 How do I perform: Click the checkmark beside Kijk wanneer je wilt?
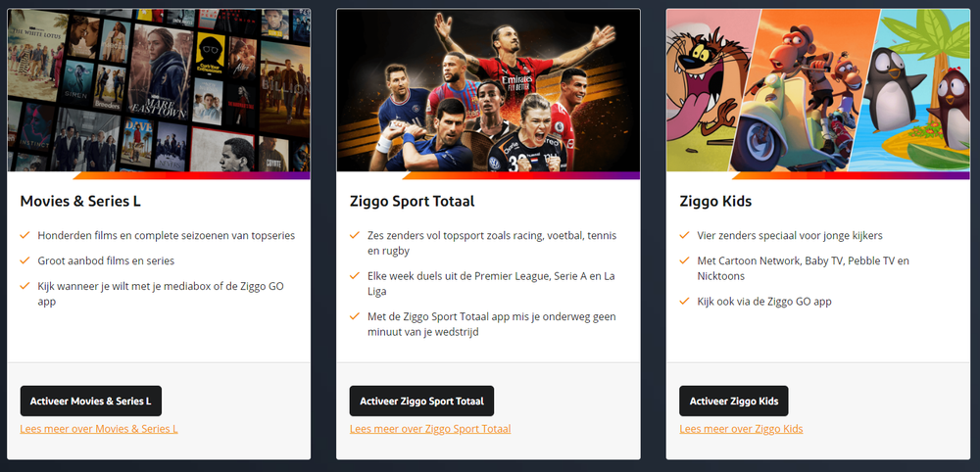[x=25, y=286]
